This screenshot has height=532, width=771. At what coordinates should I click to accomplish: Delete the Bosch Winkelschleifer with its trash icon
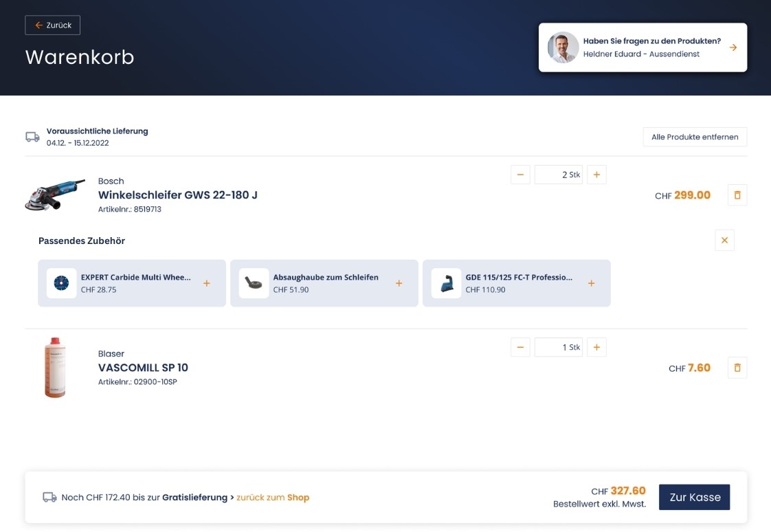click(x=737, y=195)
